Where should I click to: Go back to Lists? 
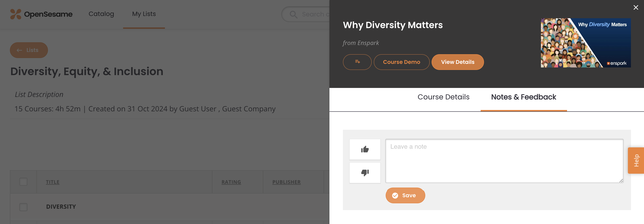click(29, 50)
